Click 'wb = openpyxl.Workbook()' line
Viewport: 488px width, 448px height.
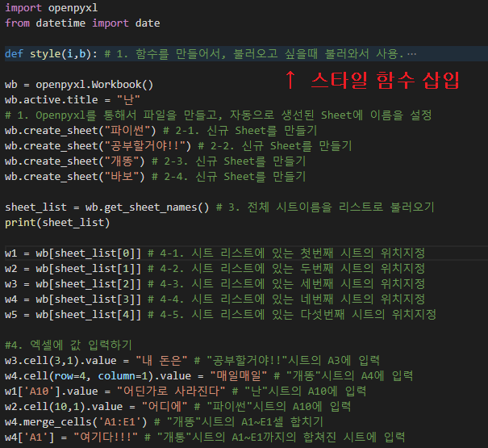[x=79, y=85]
